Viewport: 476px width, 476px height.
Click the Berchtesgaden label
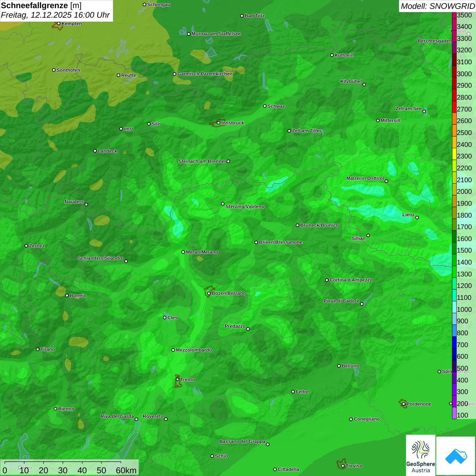pos(435,41)
